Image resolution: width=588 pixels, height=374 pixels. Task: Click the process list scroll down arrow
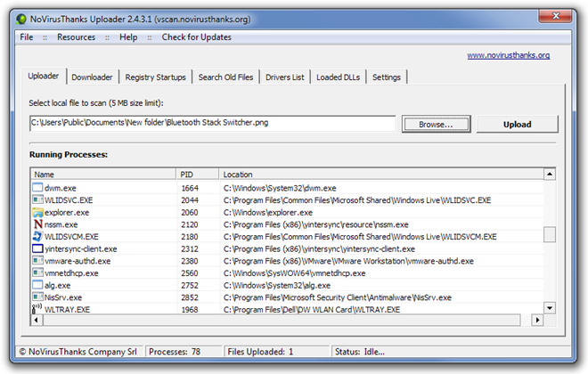(x=550, y=308)
